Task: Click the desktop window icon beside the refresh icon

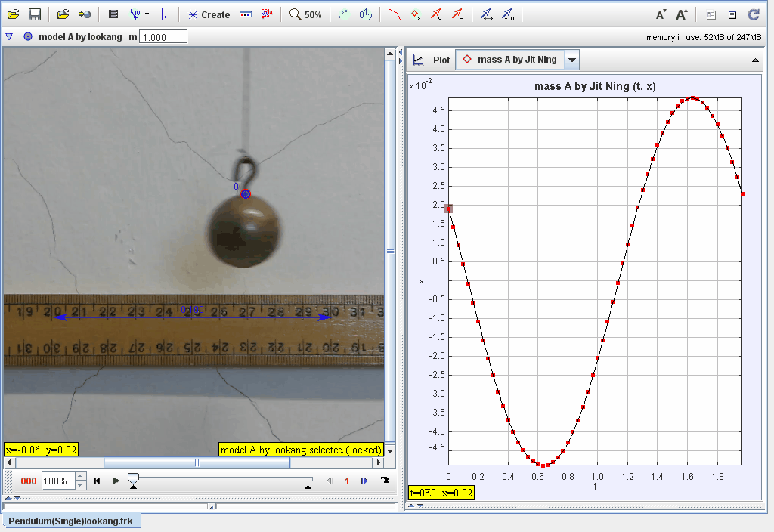Action: 732,15
